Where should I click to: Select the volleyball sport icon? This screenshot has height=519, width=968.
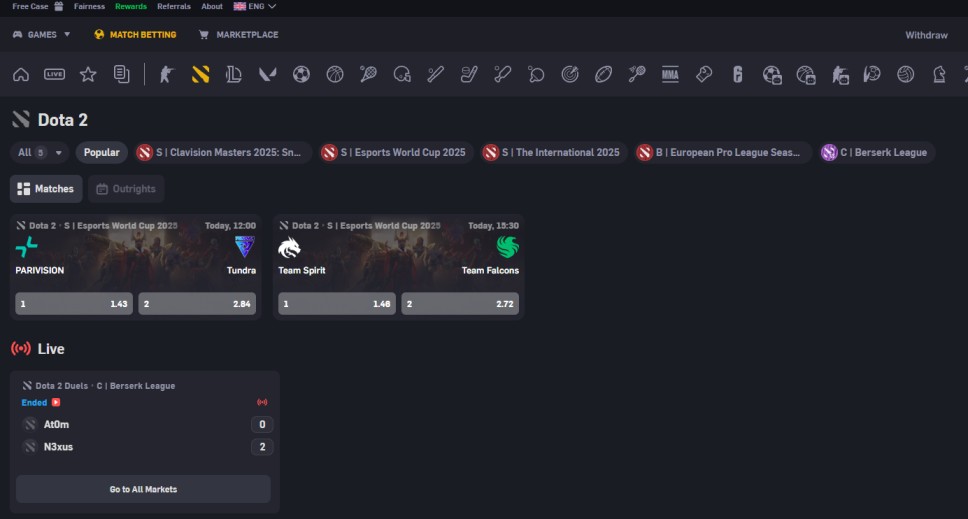coord(906,75)
